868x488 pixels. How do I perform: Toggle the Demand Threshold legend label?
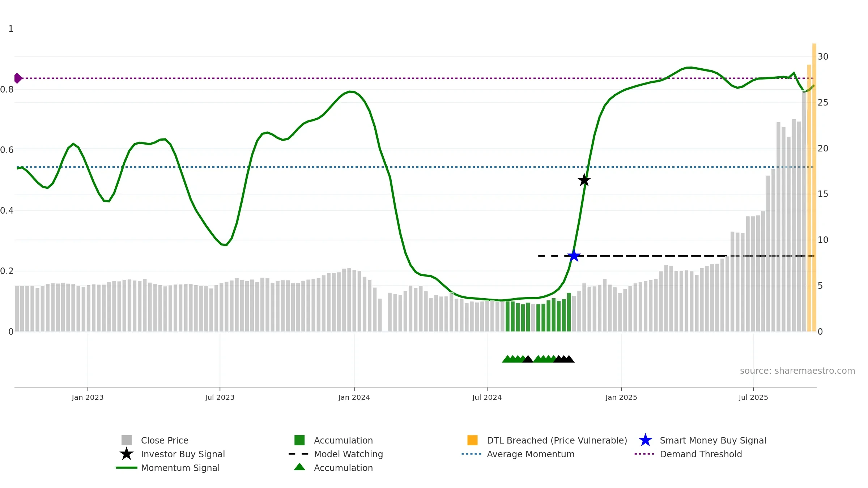(701, 454)
